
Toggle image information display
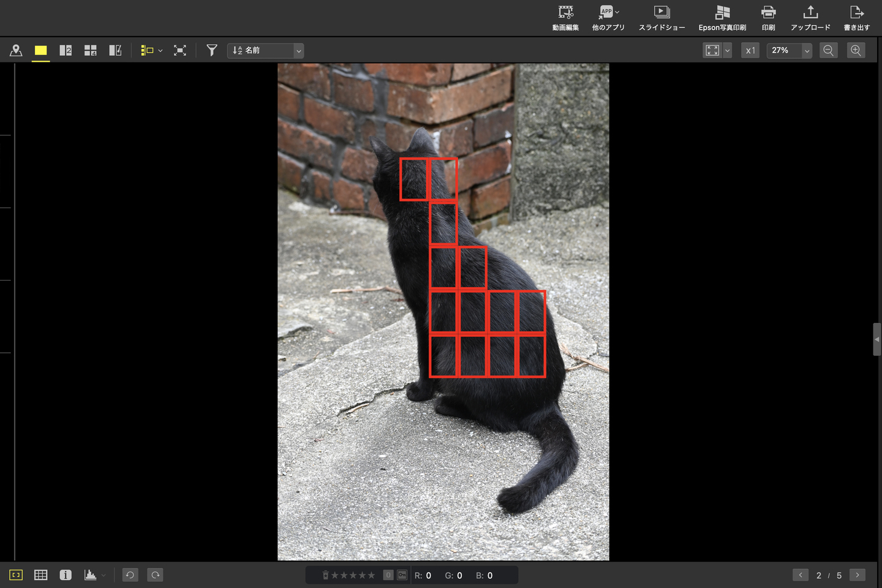point(66,575)
